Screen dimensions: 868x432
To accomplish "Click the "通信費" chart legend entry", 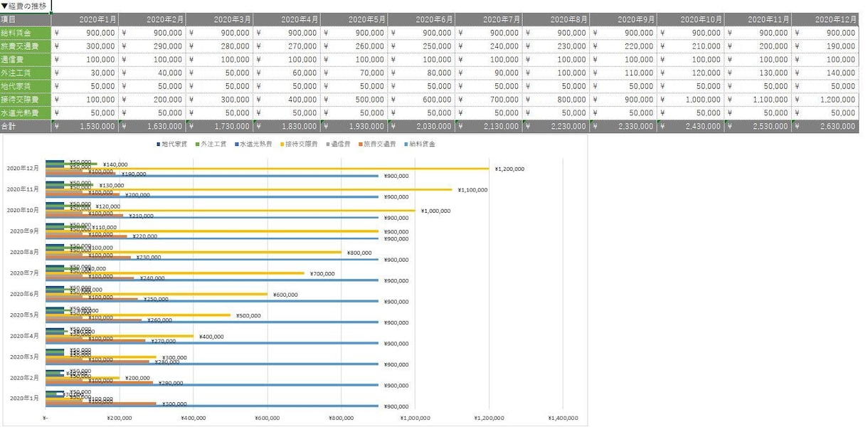I will tap(339, 144).
